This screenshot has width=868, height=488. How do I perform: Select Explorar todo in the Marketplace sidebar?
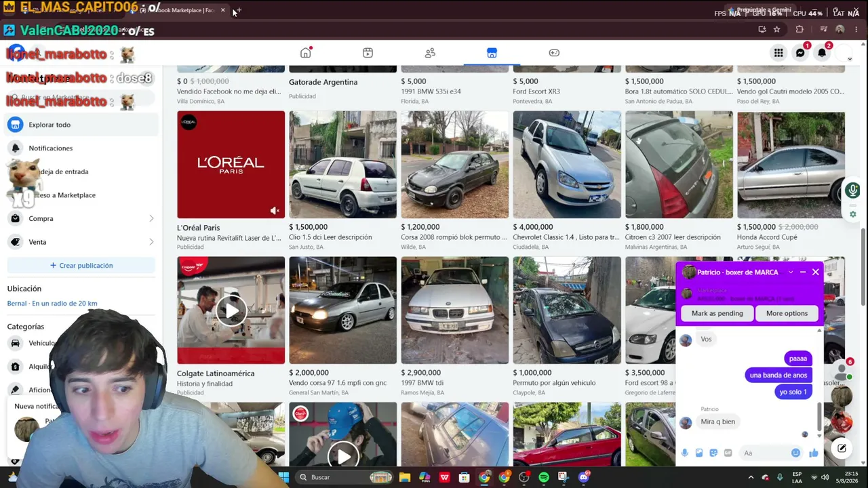tap(81, 125)
